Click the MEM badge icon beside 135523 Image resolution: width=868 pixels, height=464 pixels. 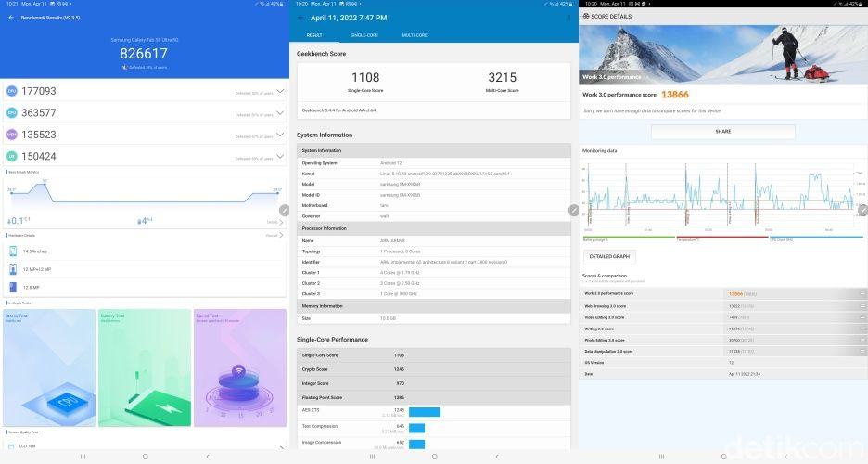coord(12,135)
